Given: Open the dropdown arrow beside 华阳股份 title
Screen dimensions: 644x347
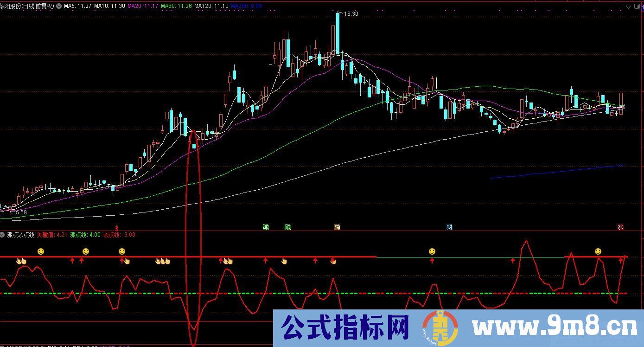Looking at the screenshot, I should point(58,6).
